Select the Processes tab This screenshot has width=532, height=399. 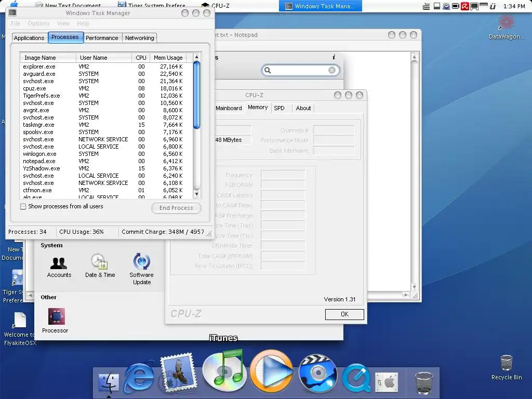click(x=65, y=37)
